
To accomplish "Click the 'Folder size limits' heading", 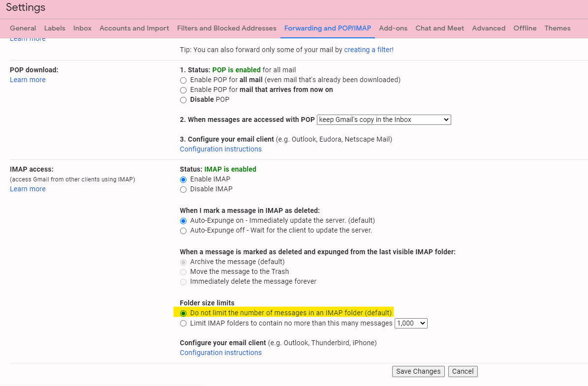I will (207, 303).
